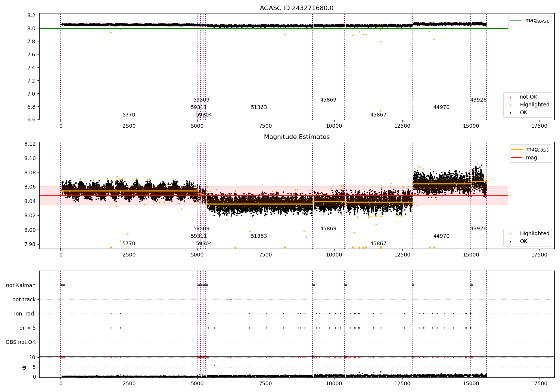Click the 'AGASC ID 243271680.0' plot title
This screenshot has height=392, width=560.
coord(296,8)
